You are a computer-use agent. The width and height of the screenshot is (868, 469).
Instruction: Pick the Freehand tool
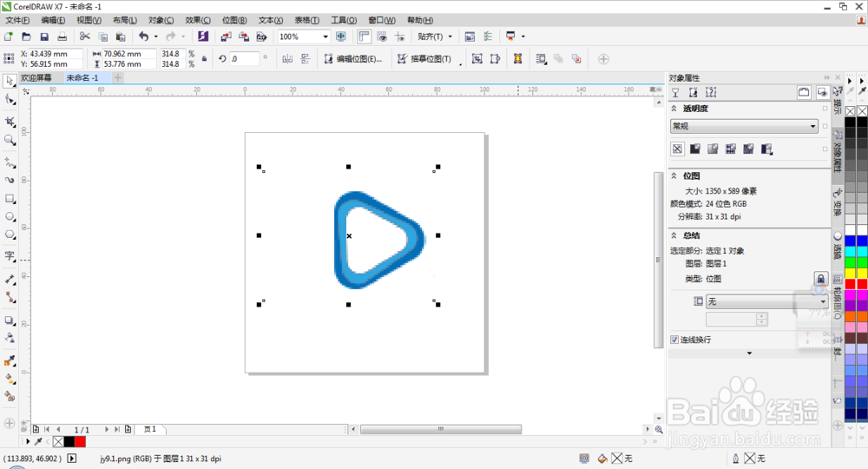pyautogui.click(x=10, y=162)
